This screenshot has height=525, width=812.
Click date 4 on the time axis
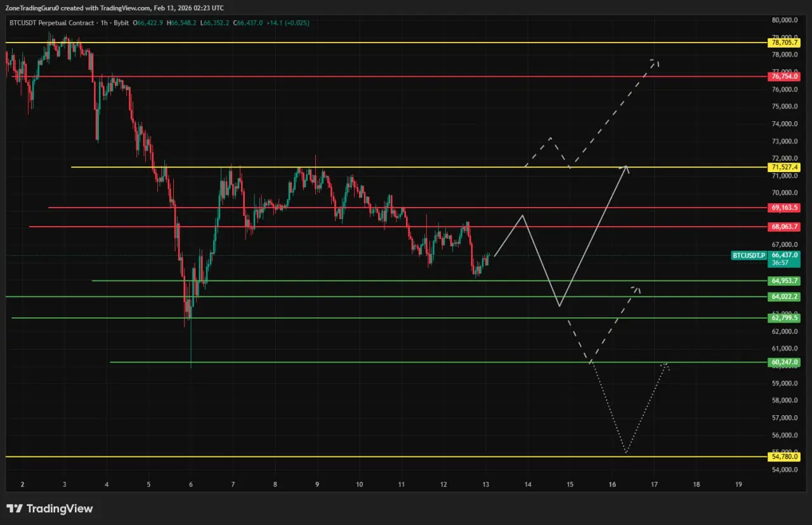[107, 484]
